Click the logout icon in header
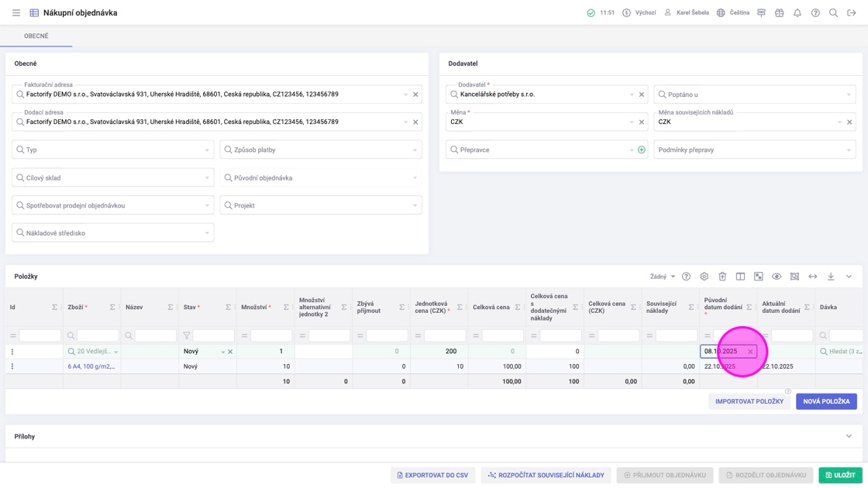The image size is (868, 488). [x=852, y=13]
